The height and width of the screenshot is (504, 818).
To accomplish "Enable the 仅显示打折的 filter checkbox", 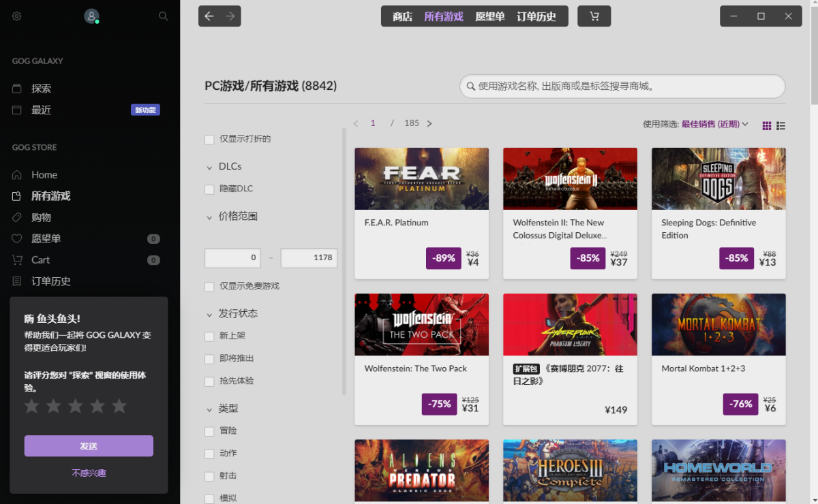I will (x=209, y=139).
